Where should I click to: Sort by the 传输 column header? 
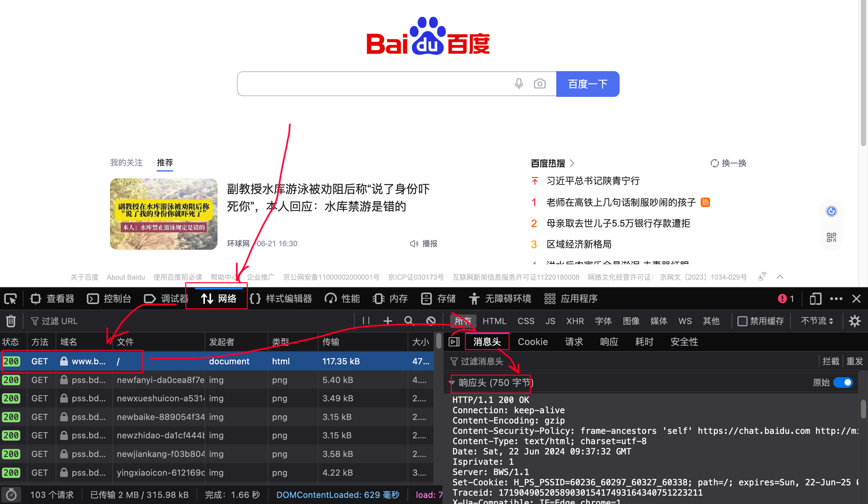pyautogui.click(x=363, y=341)
